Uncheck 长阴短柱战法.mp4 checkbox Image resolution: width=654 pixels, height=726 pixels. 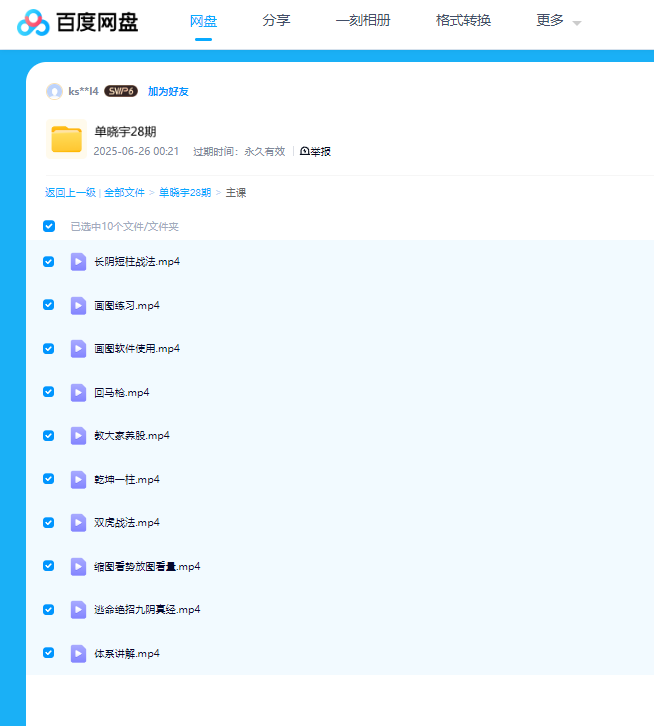click(x=49, y=262)
